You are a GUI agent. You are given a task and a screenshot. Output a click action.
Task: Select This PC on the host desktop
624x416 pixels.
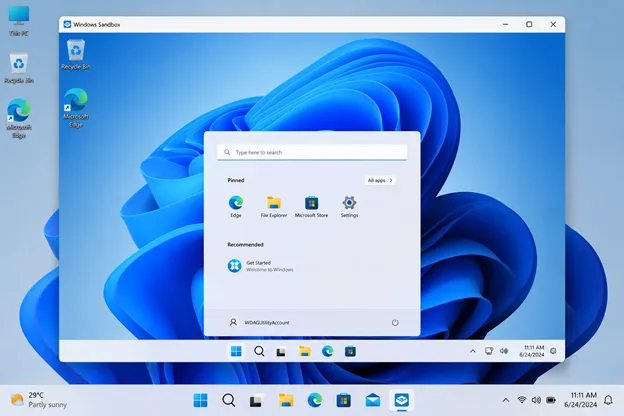[x=19, y=21]
